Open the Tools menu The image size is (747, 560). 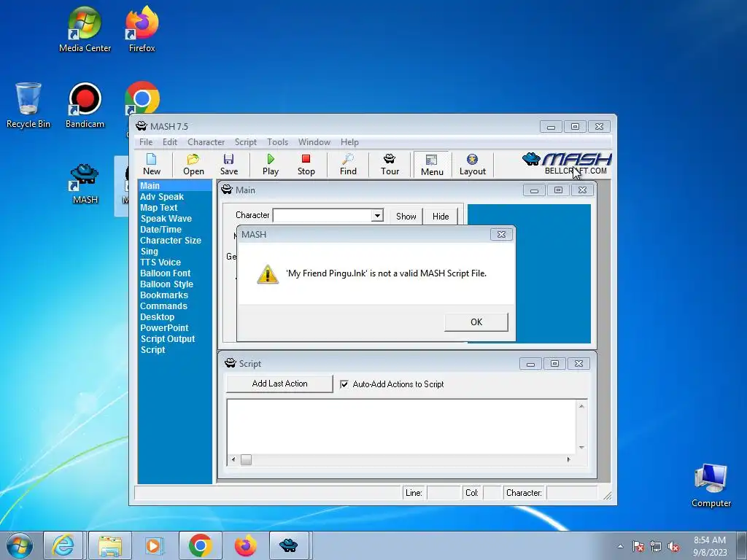(x=277, y=142)
